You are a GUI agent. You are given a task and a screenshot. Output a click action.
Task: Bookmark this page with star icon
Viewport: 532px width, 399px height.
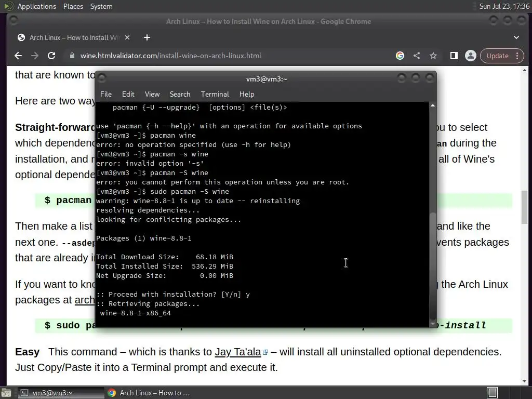coord(433,56)
